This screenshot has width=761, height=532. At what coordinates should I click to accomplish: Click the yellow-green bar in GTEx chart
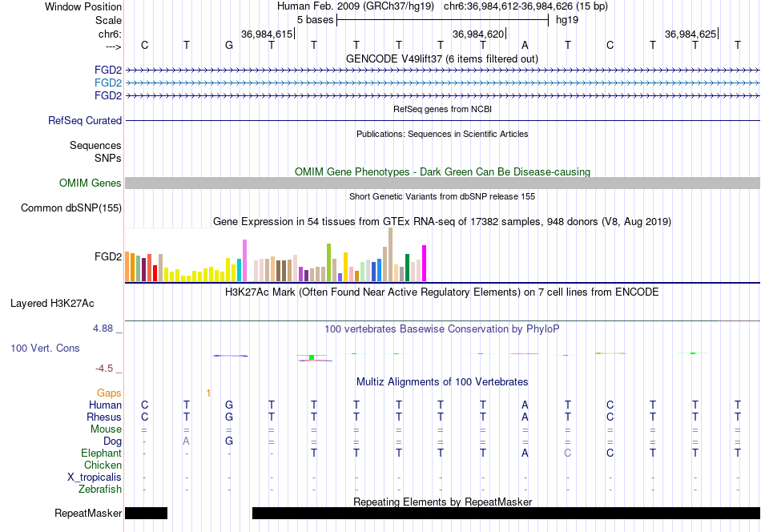point(328,263)
